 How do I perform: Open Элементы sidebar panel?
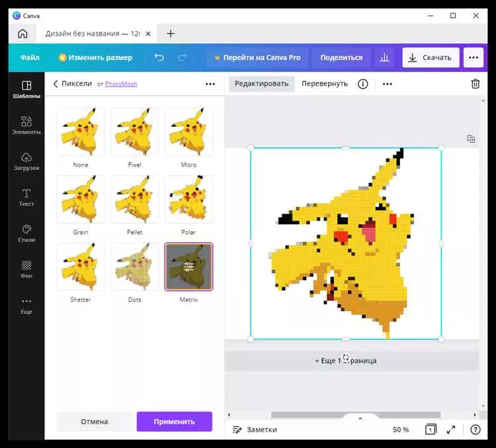coord(26,126)
